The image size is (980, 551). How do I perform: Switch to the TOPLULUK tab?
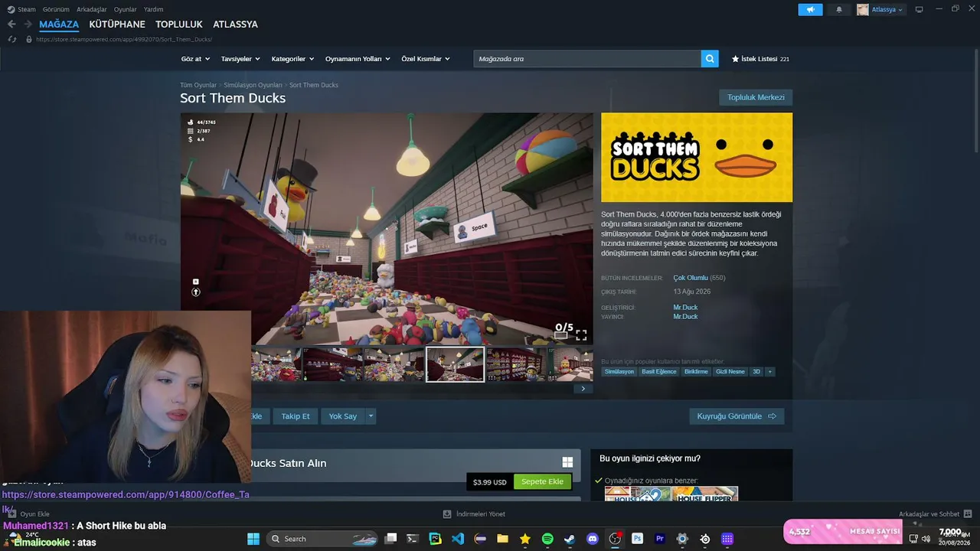point(179,24)
